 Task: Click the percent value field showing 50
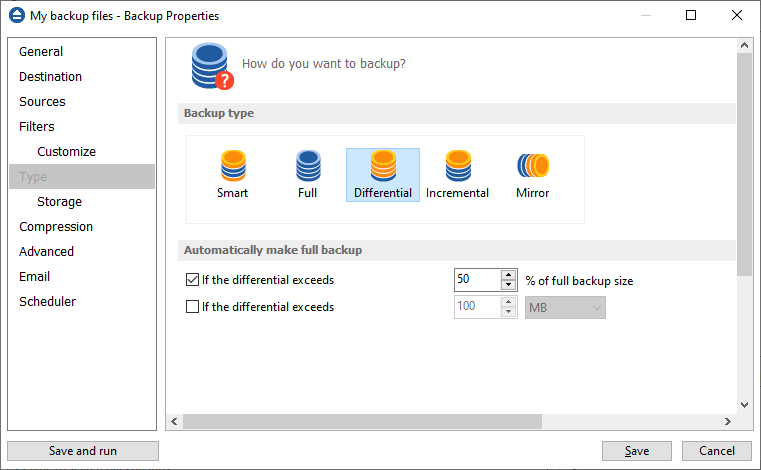(478, 280)
